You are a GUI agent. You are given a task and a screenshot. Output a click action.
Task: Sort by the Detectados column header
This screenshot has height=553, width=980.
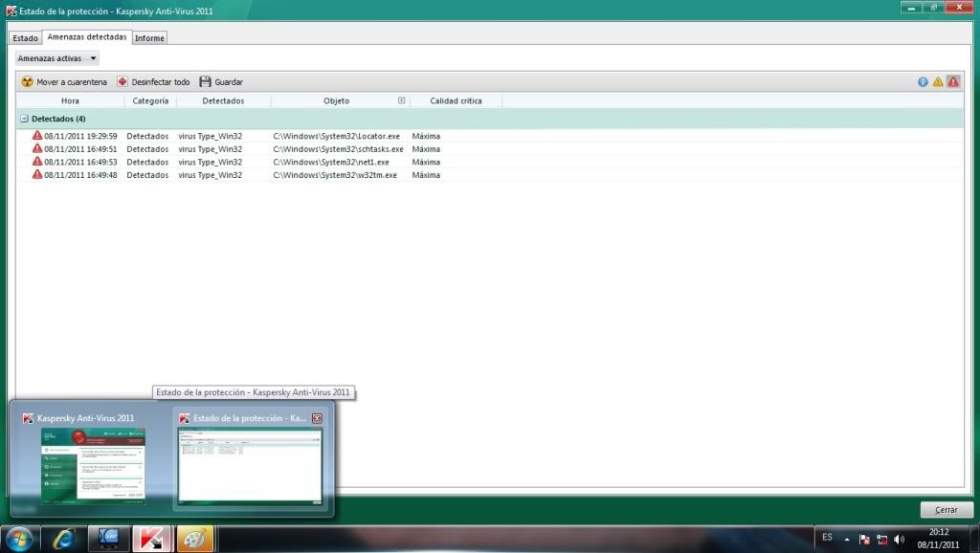[x=223, y=100]
